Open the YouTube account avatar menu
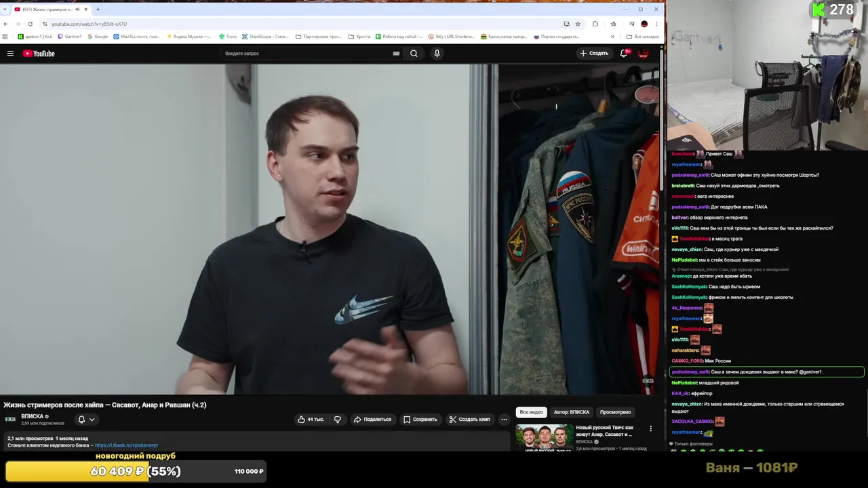The image size is (868, 488). 644,53
